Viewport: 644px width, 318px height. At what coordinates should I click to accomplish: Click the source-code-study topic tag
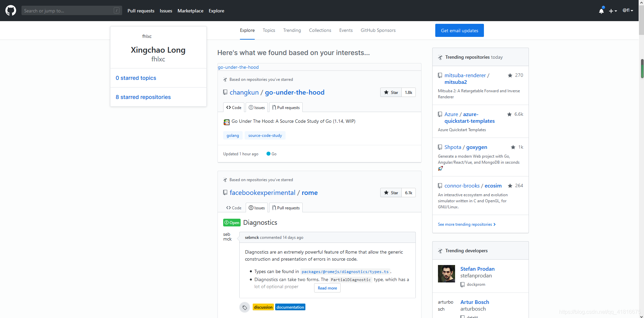pyautogui.click(x=265, y=136)
